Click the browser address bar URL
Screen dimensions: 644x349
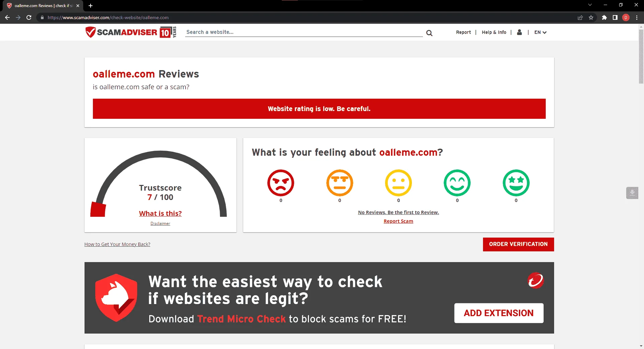[108, 17]
